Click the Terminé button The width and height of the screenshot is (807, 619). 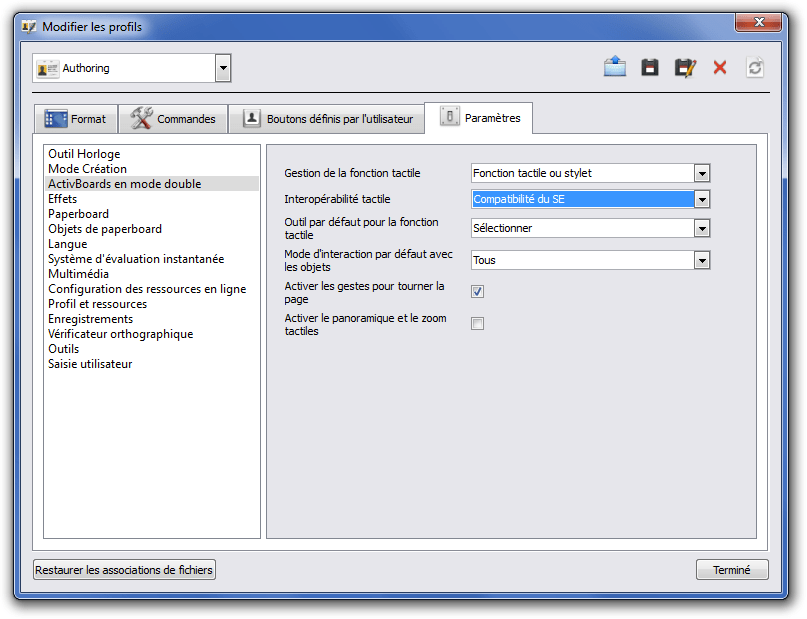tap(732, 570)
